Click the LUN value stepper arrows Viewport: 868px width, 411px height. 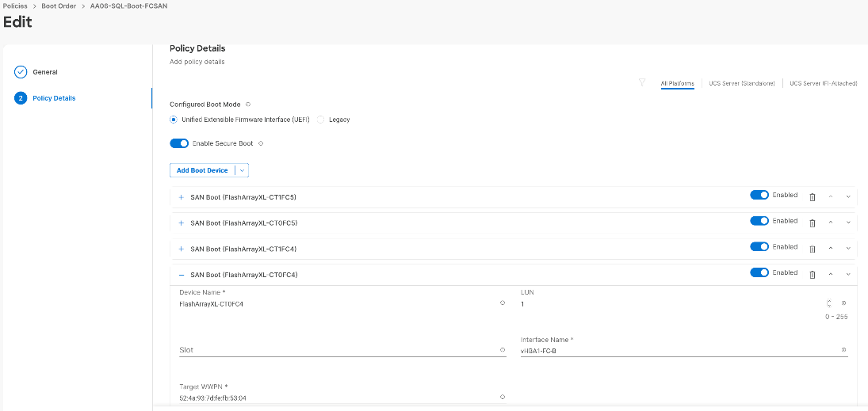click(x=828, y=303)
